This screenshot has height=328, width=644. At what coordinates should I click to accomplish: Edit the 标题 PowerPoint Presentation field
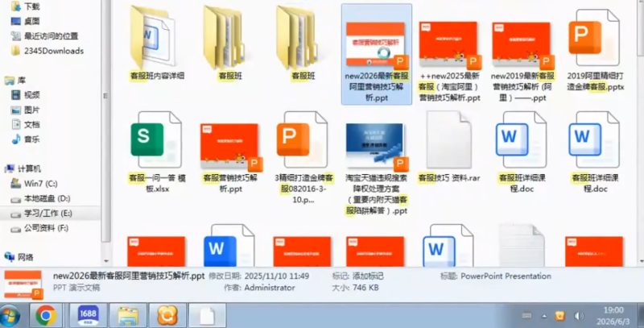pos(506,276)
